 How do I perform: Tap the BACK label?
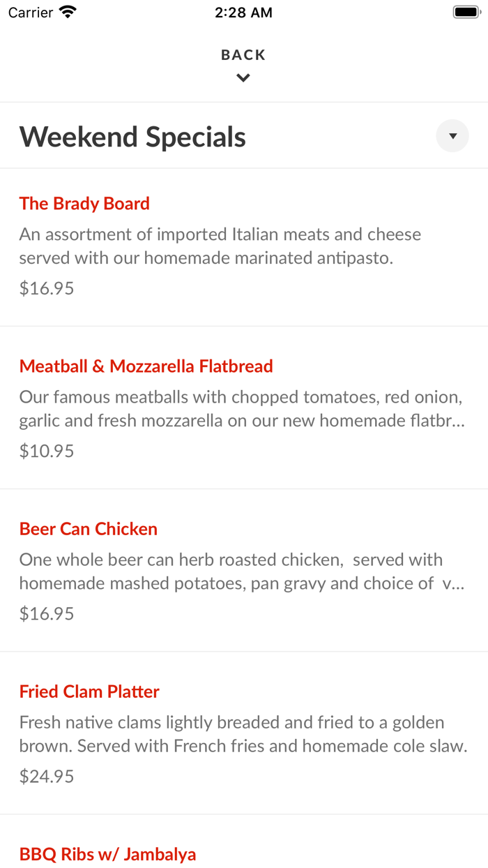tap(243, 54)
